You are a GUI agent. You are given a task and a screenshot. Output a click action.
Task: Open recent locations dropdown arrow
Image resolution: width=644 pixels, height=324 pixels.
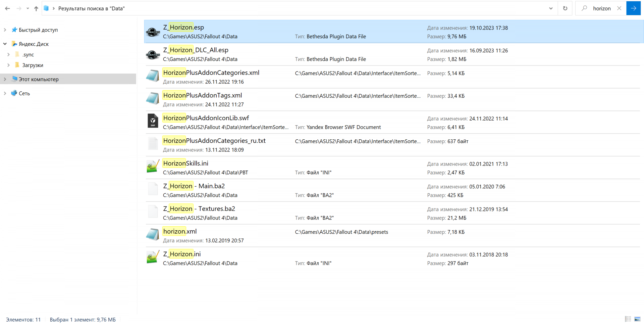click(28, 8)
